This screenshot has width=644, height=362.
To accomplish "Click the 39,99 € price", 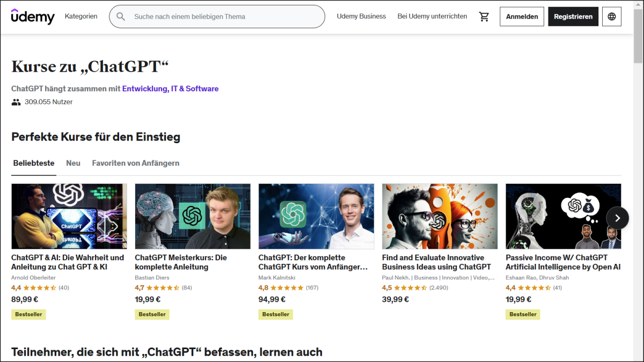I will coord(396,300).
